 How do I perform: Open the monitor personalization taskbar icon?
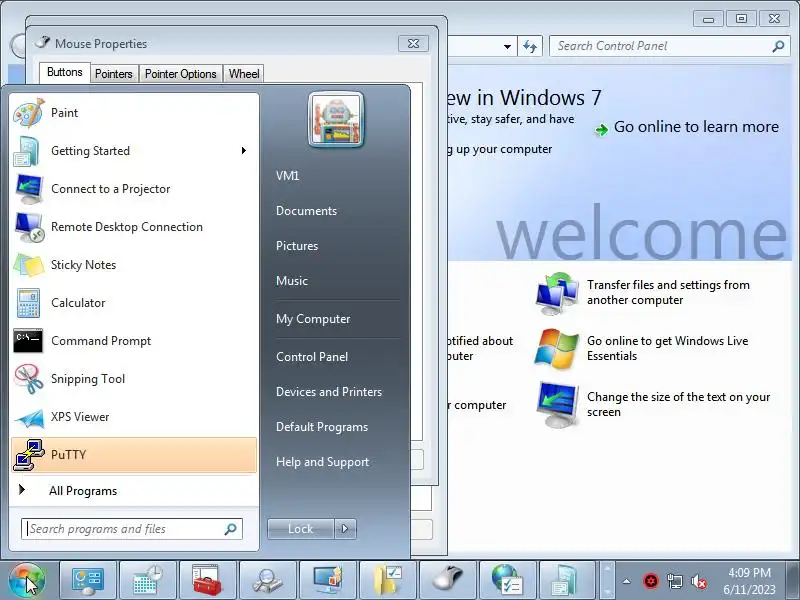pos(328,580)
